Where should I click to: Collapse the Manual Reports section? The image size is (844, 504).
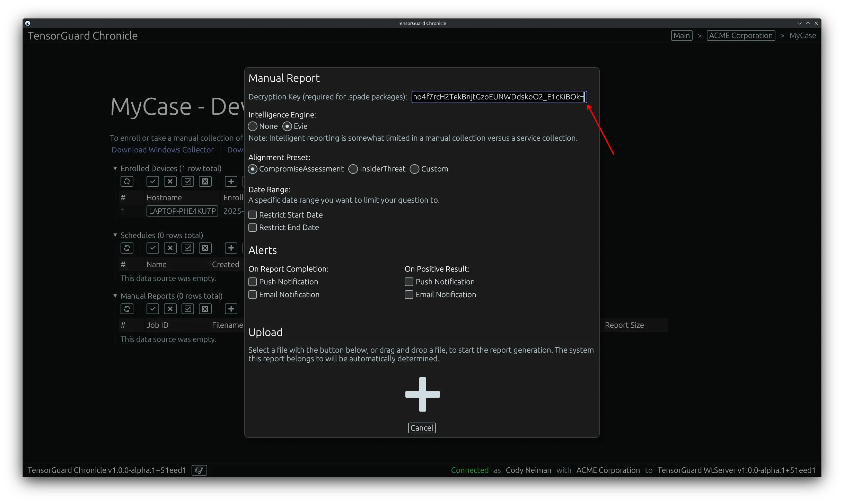pyautogui.click(x=115, y=295)
